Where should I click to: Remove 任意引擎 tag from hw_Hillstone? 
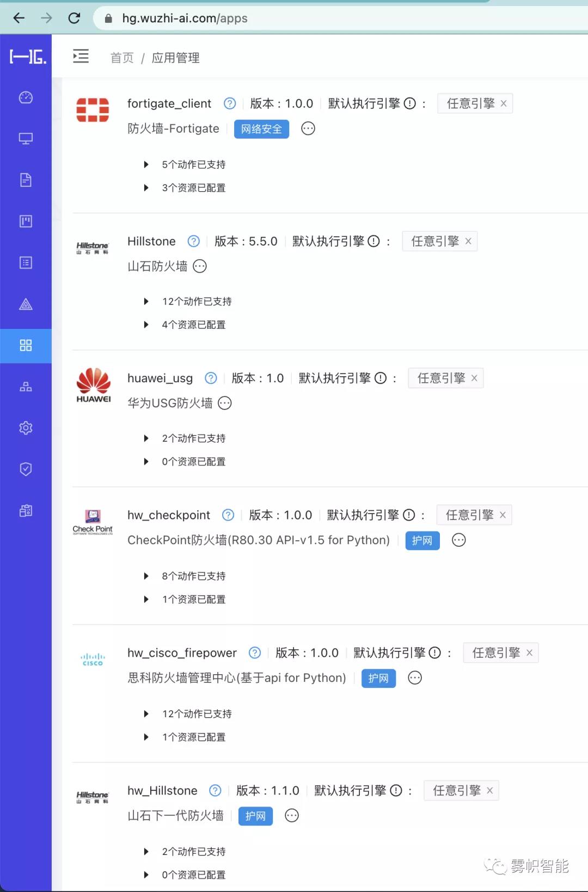(489, 791)
